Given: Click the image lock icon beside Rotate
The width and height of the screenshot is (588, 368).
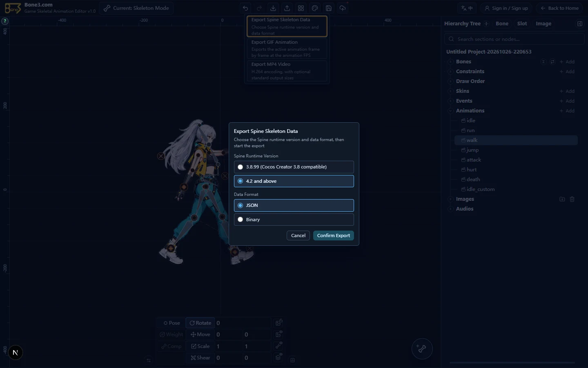Looking at the screenshot, I should pyautogui.click(x=279, y=323).
